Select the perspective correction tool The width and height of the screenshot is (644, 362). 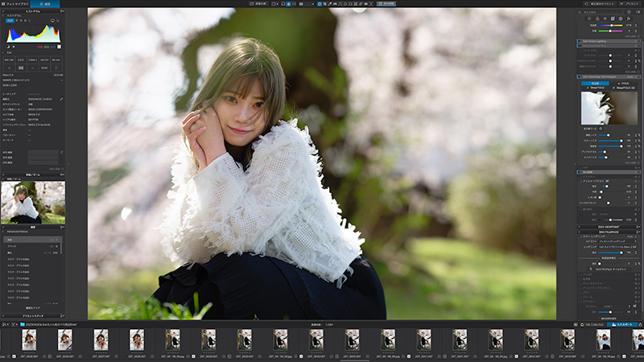pyautogui.click(x=340, y=4)
